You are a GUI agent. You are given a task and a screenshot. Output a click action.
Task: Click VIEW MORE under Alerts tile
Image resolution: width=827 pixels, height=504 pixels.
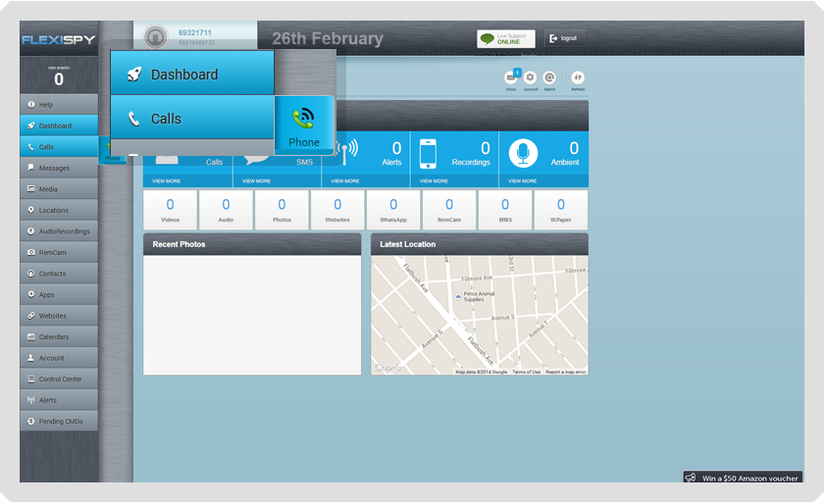coord(345,180)
